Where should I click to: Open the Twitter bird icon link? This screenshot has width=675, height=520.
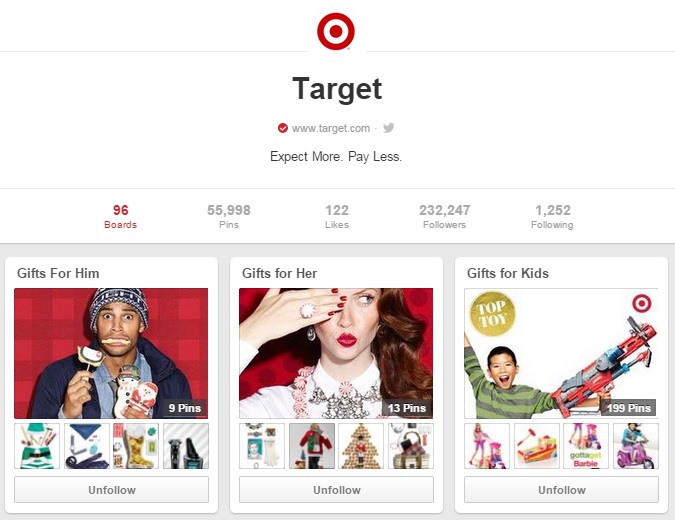[x=389, y=128]
